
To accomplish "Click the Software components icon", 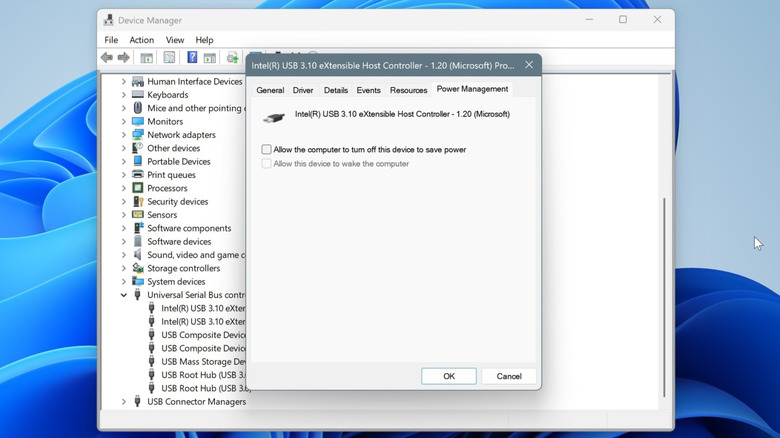I will (138, 228).
